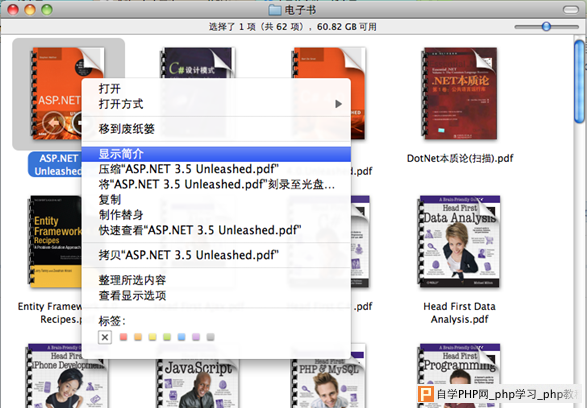This screenshot has width=587, height=408.
Task: Adjust the icon size slider knob
Action: 546,26
